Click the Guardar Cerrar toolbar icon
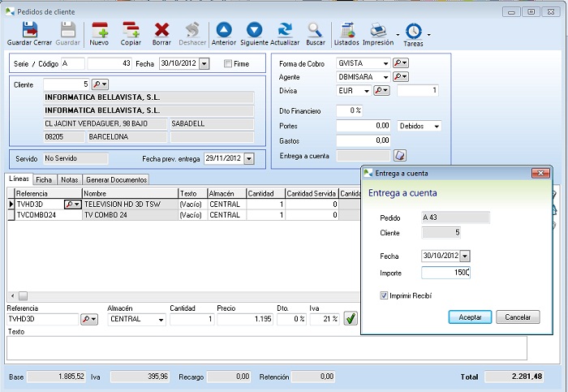The image size is (568, 392). tap(30, 31)
